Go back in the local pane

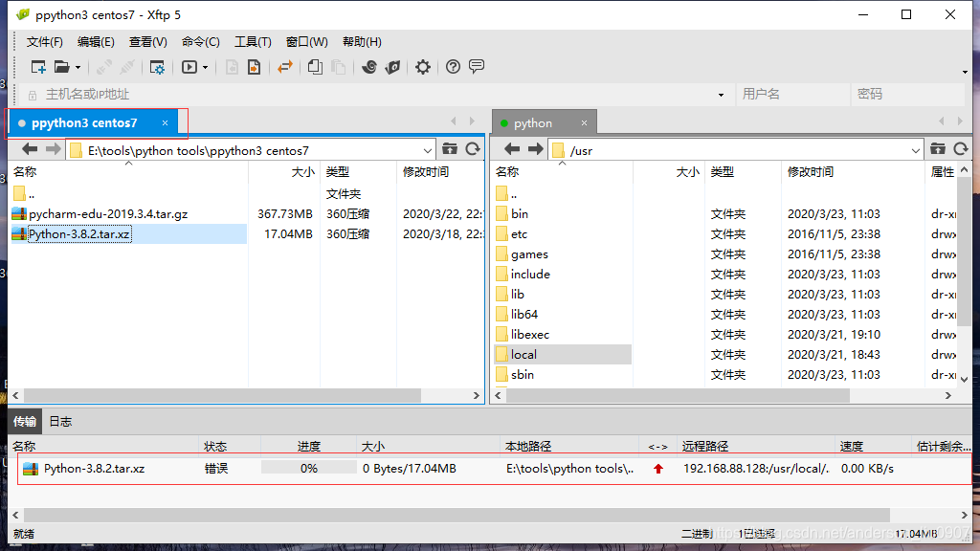point(30,149)
